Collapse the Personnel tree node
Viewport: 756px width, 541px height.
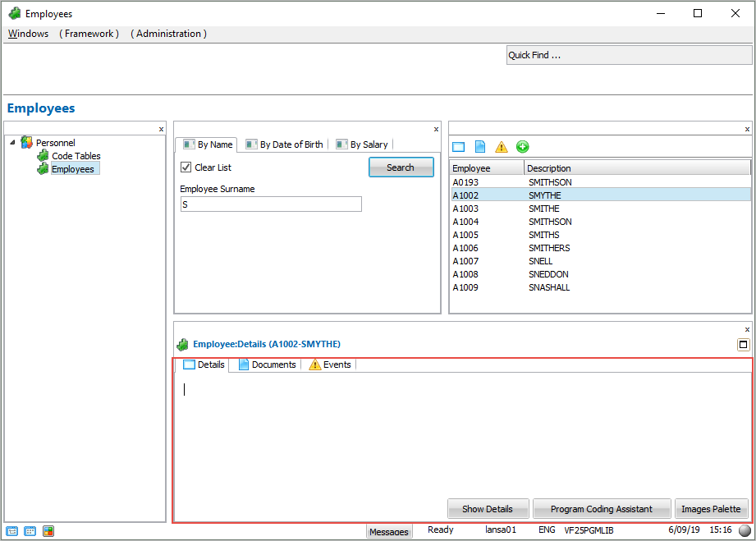(12, 143)
